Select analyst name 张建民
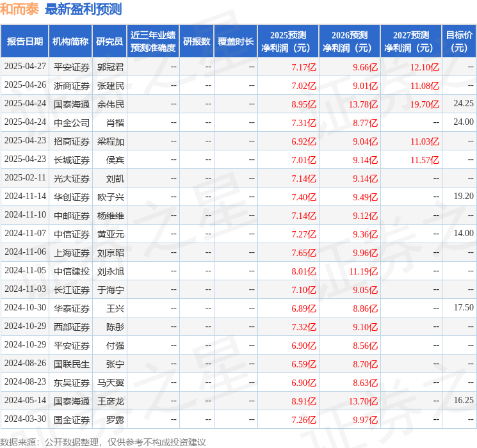Viewport: 477px width, 448px height. click(111, 86)
